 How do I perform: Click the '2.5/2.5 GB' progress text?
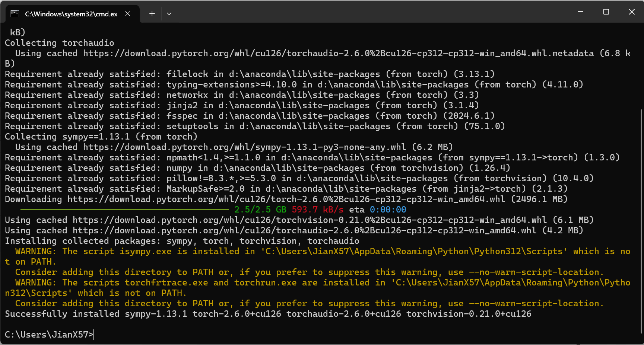click(260, 210)
